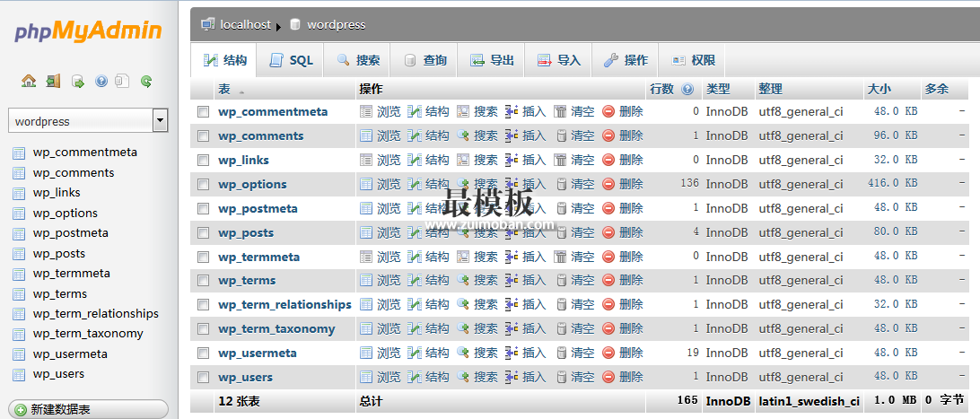Open wp_options table link in main list
Viewport: 980px width, 419px height.
click(x=252, y=184)
